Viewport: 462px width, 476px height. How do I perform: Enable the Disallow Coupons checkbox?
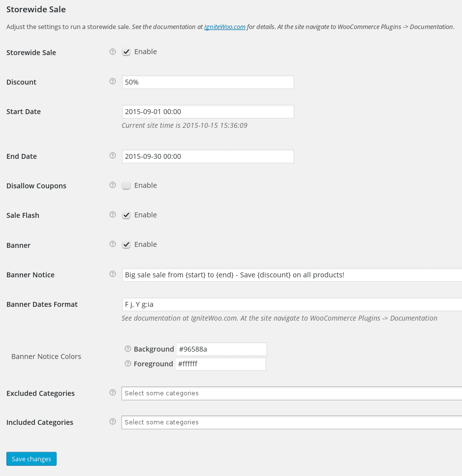click(x=126, y=185)
